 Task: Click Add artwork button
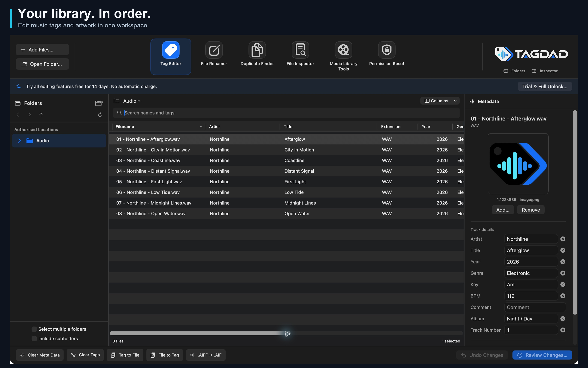pyautogui.click(x=503, y=210)
